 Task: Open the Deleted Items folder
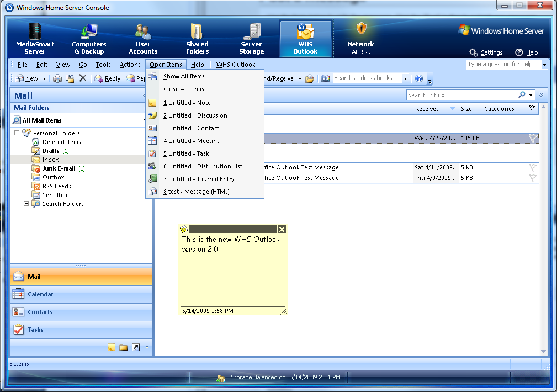pyautogui.click(x=61, y=142)
